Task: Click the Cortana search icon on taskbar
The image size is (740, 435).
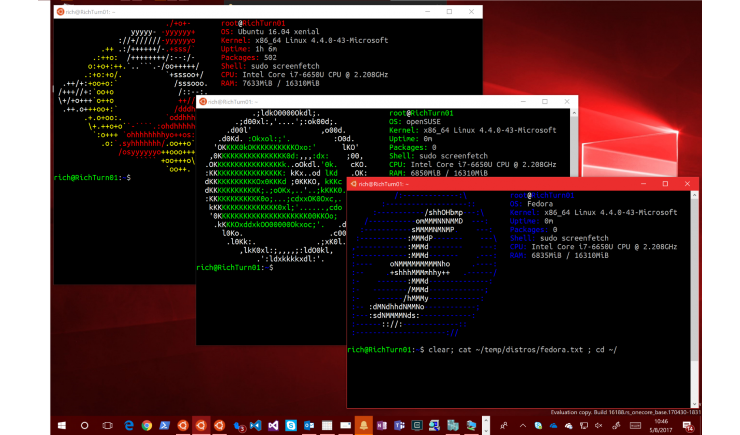Action: 83,425
